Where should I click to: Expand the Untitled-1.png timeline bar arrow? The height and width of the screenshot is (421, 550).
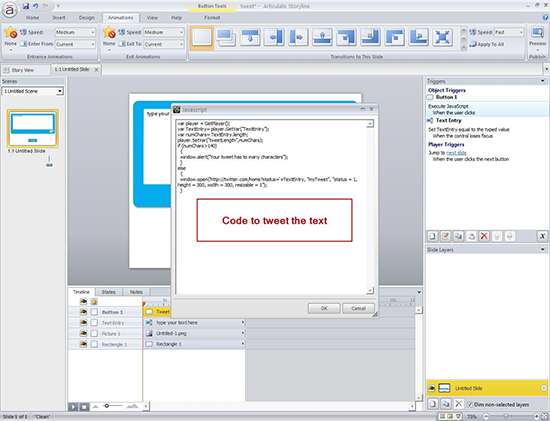click(242, 333)
